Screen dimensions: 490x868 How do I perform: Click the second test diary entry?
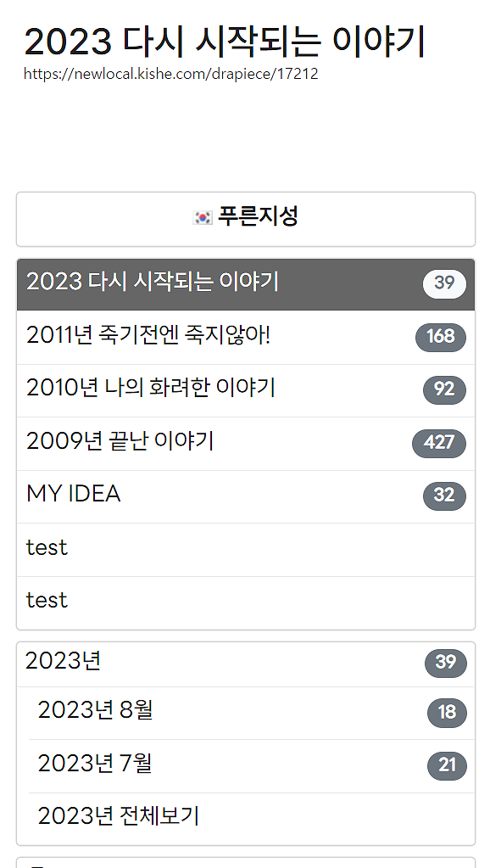[x=246, y=602]
